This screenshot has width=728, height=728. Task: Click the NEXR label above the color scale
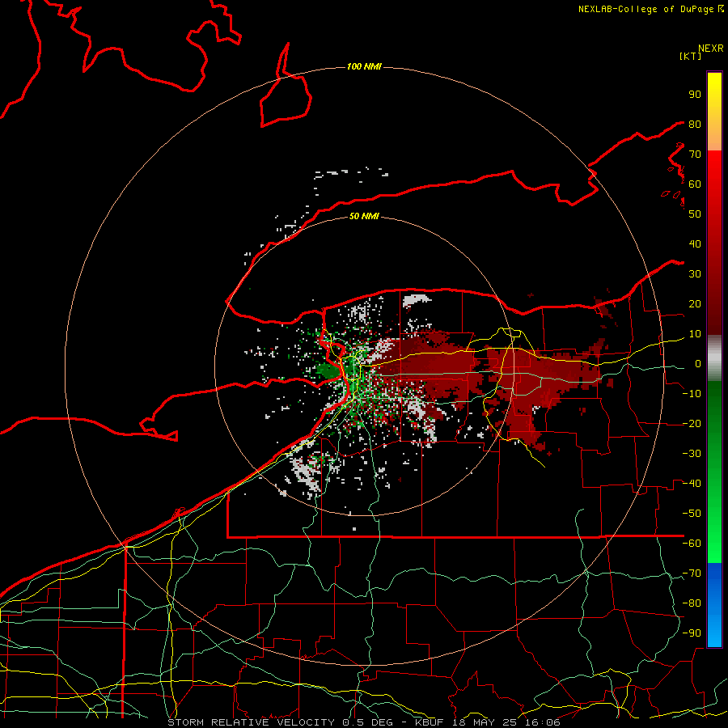click(711, 49)
